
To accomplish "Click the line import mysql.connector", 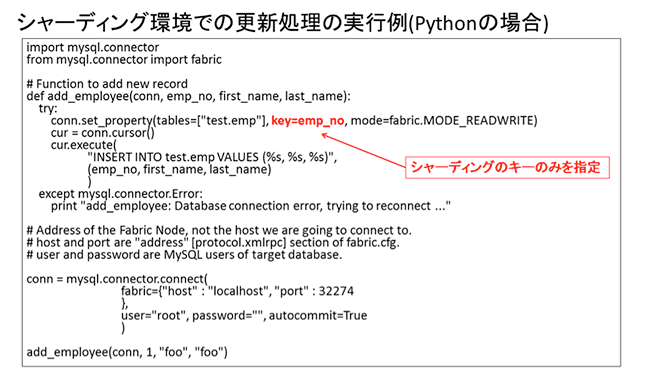I will (93, 47).
